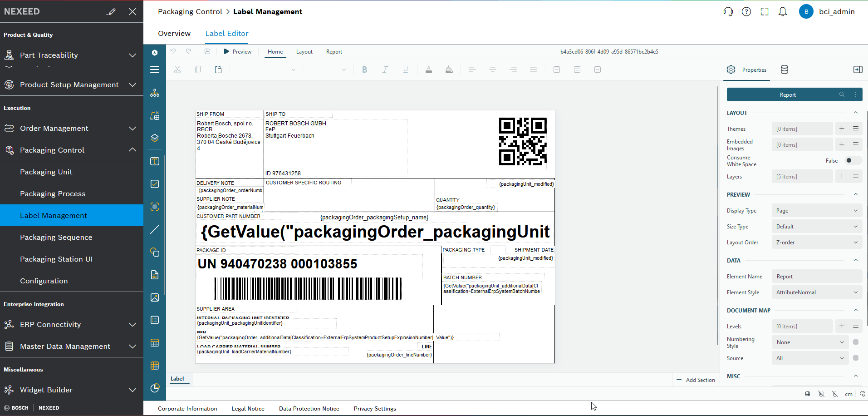Viewport: 868px width, 416px height.
Task: Select the Line tool
Action: coord(154,229)
